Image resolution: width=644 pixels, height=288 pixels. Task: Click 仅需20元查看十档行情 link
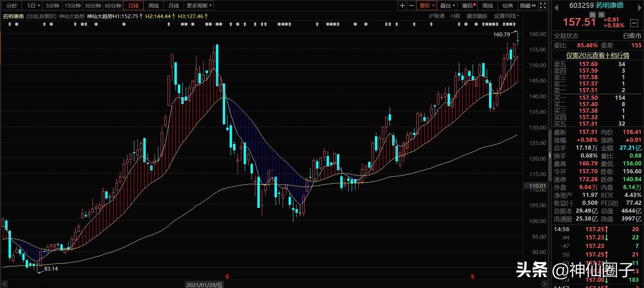pyautogui.click(x=597, y=55)
